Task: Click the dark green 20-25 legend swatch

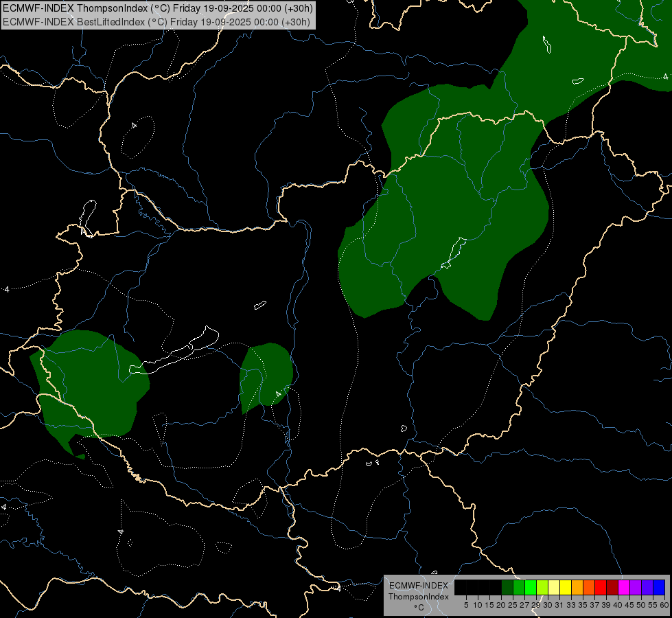Action: (507, 587)
